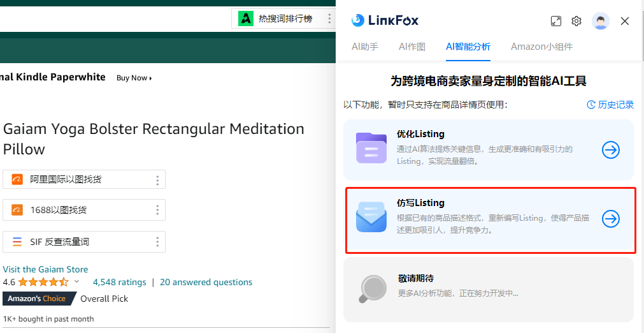Click the 为跨境电商卖家量身定制的智能AI工具 heading
Image resolution: width=644 pixels, height=333 pixels.
click(489, 81)
